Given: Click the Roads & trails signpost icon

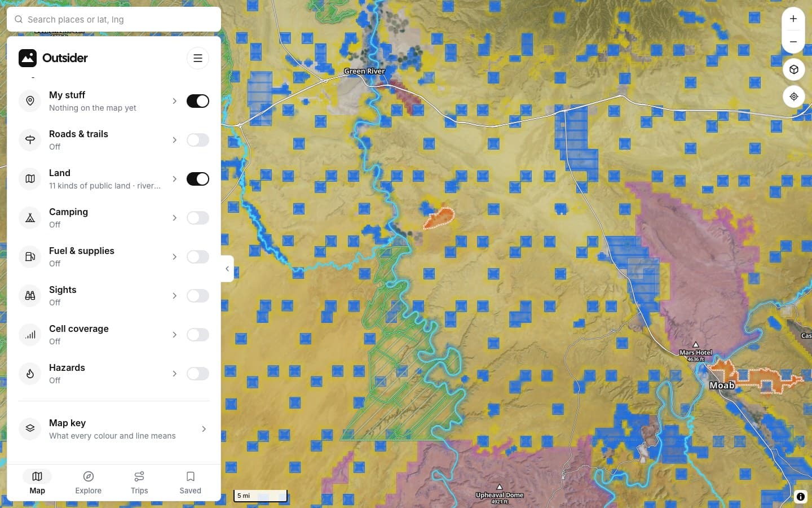Looking at the screenshot, I should coord(30,140).
